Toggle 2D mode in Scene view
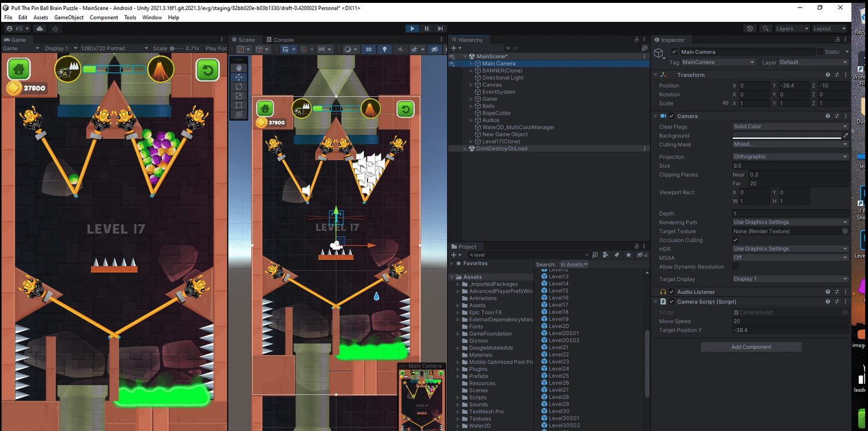868x431 pixels. pyautogui.click(x=369, y=50)
